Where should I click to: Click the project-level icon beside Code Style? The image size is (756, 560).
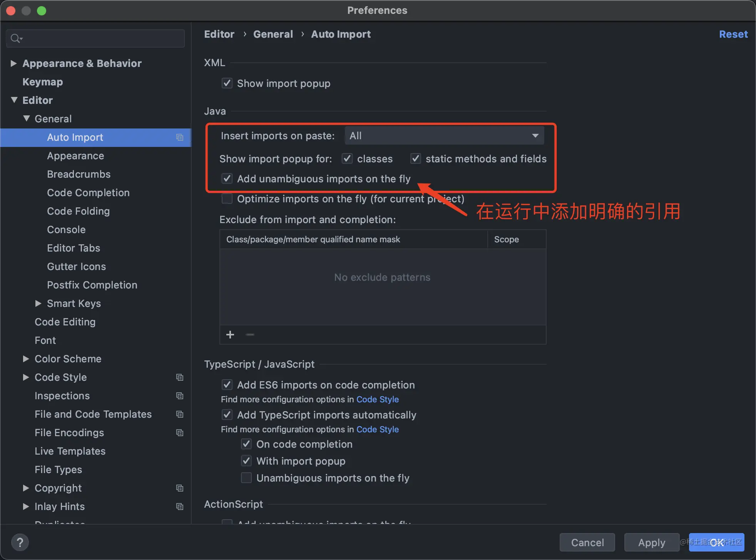click(x=179, y=377)
